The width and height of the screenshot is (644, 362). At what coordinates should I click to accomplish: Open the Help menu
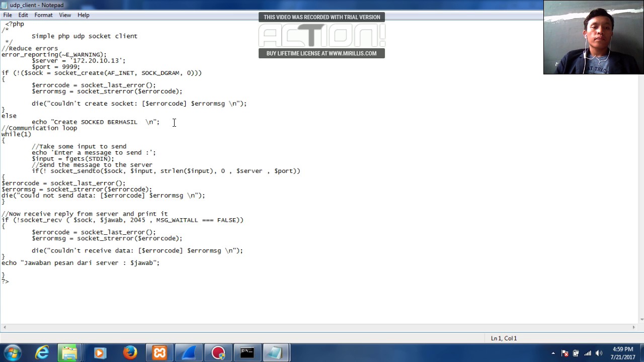pos(84,15)
